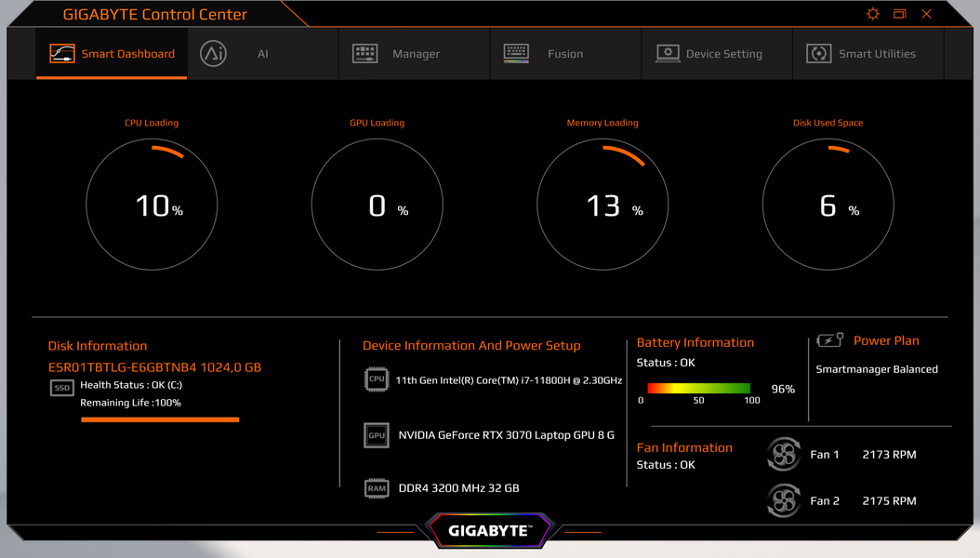Go to the Fusion tab
980x558 pixels.
[x=565, y=54]
